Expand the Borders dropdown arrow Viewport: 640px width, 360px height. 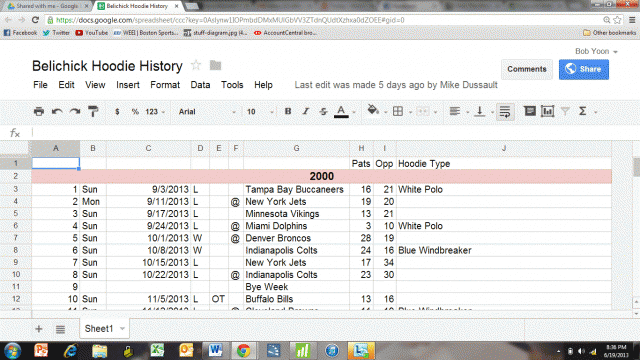410,112
